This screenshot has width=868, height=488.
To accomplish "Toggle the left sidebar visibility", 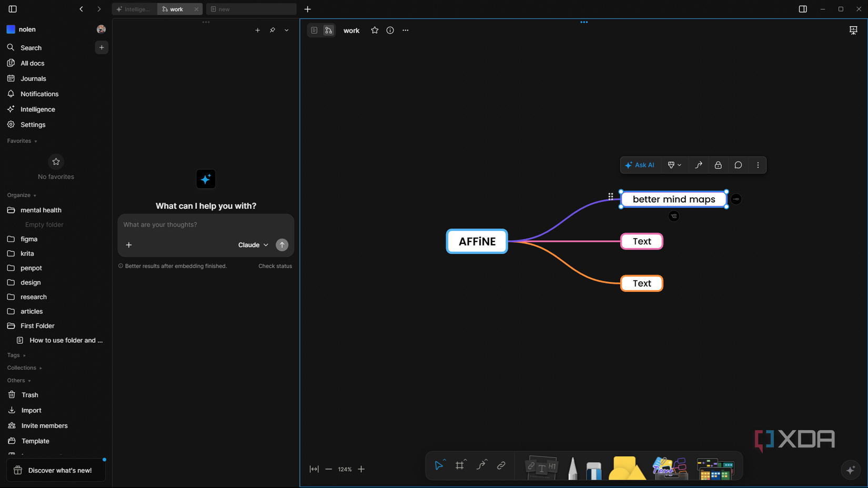I will (12, 9).
